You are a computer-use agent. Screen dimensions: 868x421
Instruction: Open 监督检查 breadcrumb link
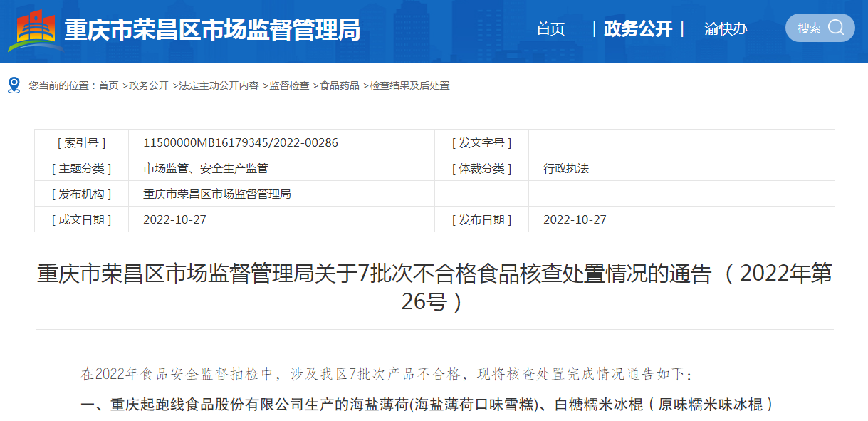pyautogui.click(x=289, y=85)
